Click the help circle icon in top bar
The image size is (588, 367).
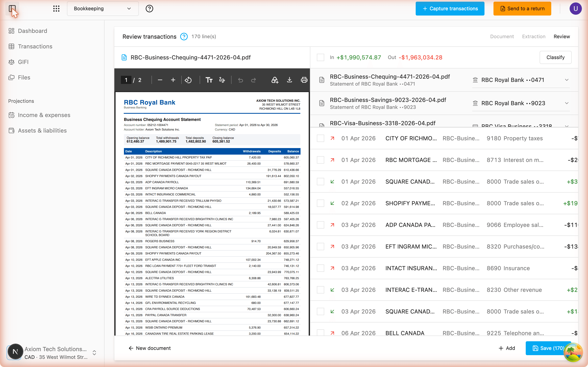pyautogui.click(x=149, y=9)
